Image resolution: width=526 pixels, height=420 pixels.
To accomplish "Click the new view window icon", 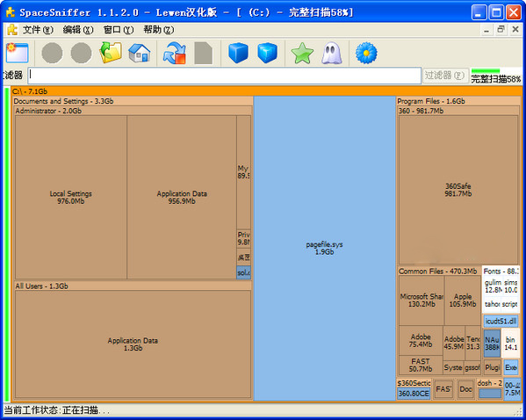I will (x=17, y=53).
